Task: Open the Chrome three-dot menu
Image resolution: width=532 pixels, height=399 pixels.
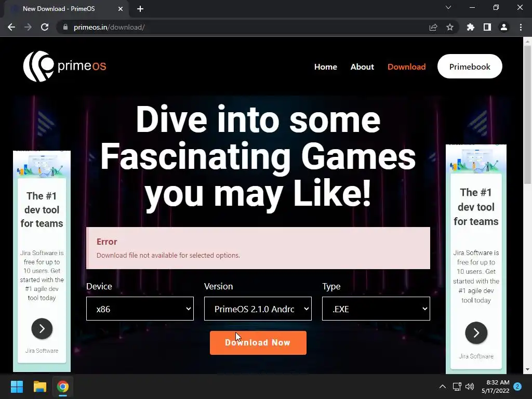Action: [x=521, y=27]
